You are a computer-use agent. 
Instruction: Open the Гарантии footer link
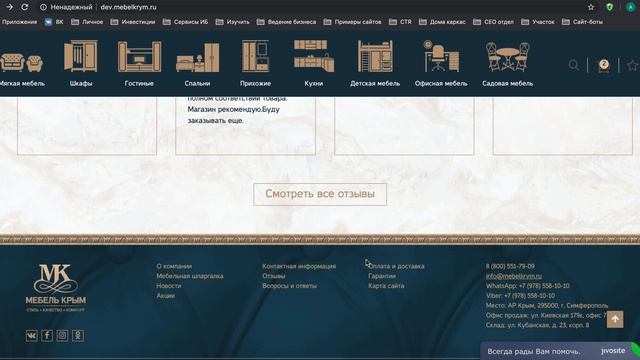coord(382,276)
